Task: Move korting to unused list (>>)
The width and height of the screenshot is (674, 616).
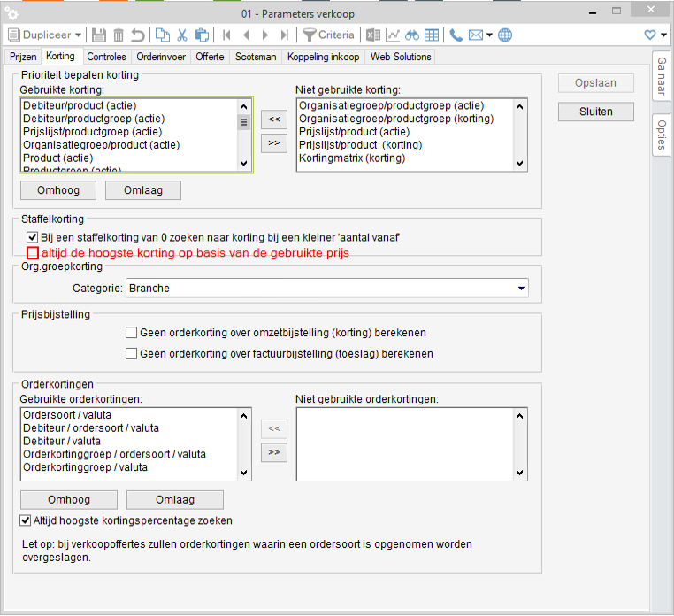Action: (x=274, y=142)
